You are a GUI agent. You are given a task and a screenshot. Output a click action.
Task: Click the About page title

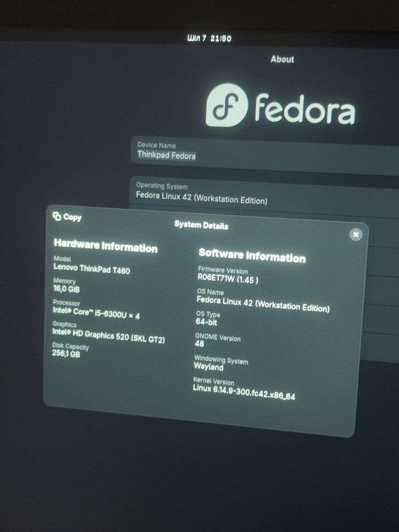click(x=282, y=59)
